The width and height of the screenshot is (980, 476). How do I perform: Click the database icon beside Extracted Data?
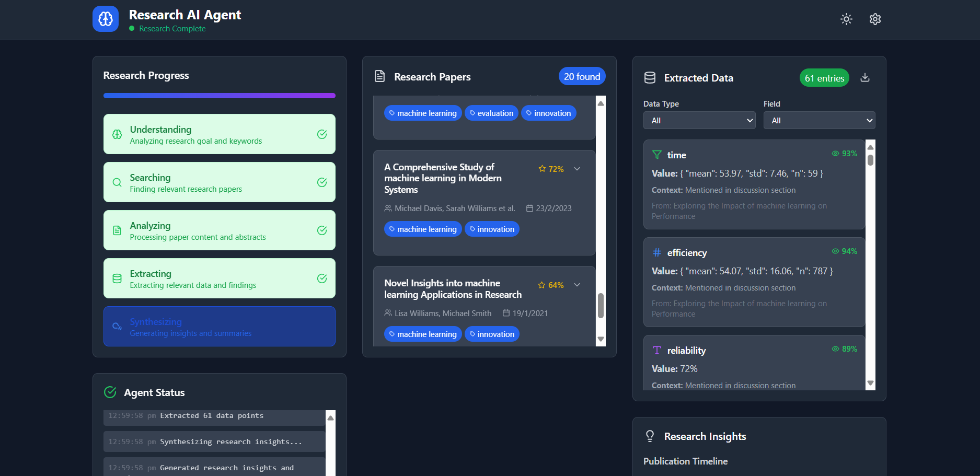[650, 77]
